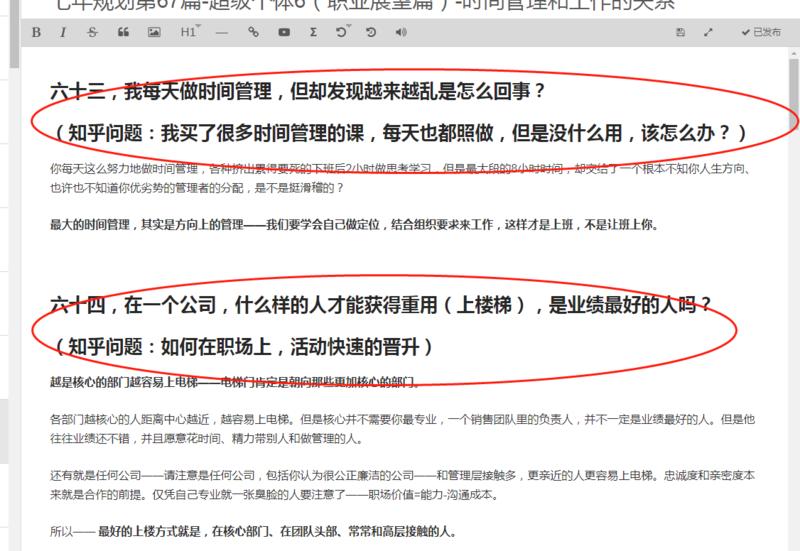Click the line starting （知乎问题：我买了很多时间管理的课
800x551 pixels.
399,133
